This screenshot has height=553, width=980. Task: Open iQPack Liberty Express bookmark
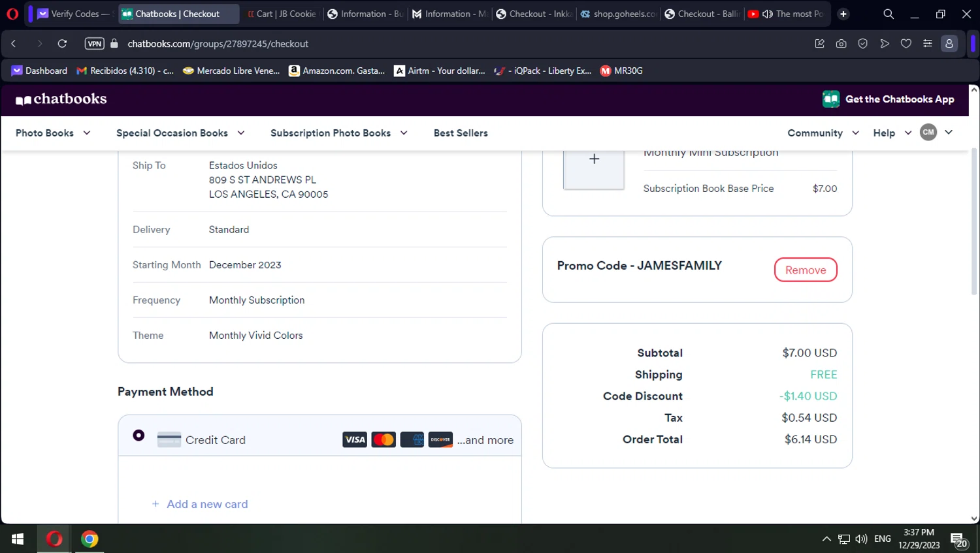pyautogui.click(x=543, y=71)
